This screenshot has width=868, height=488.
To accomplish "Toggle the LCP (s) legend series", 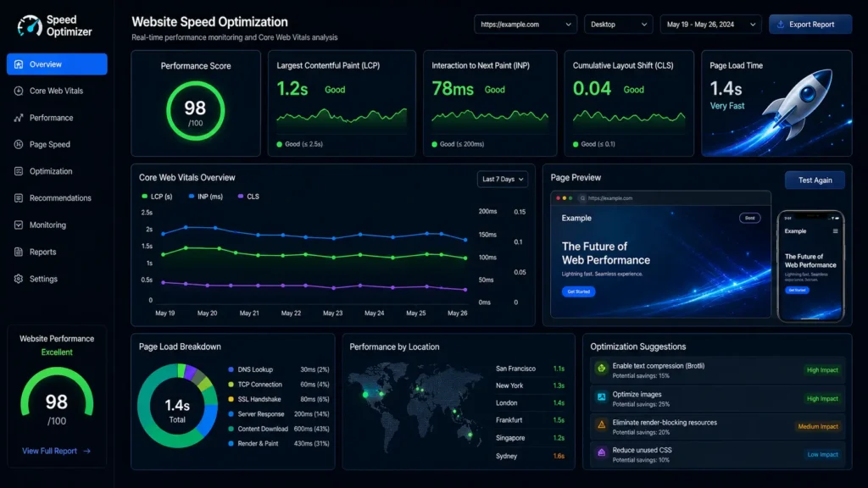I will [157, 197].
